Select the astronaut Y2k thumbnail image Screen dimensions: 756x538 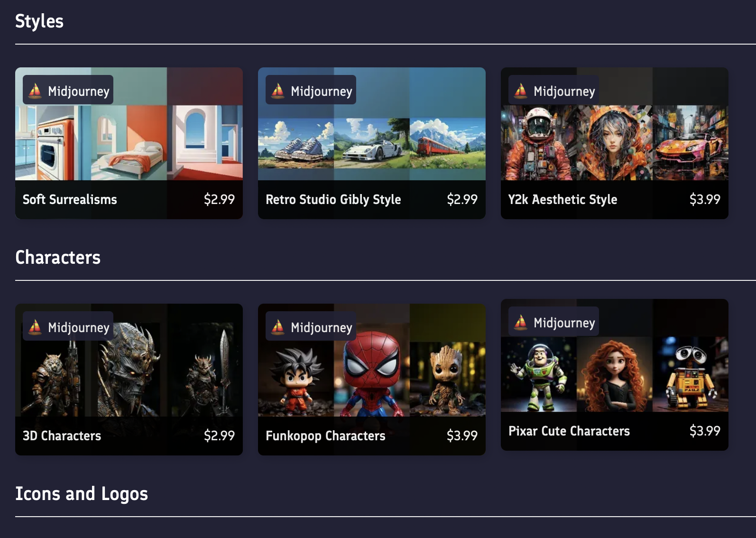point(539,143)
